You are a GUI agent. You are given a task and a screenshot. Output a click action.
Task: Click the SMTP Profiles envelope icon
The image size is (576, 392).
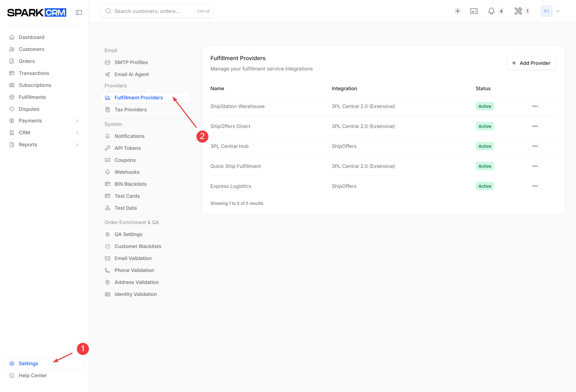point(108,62)
